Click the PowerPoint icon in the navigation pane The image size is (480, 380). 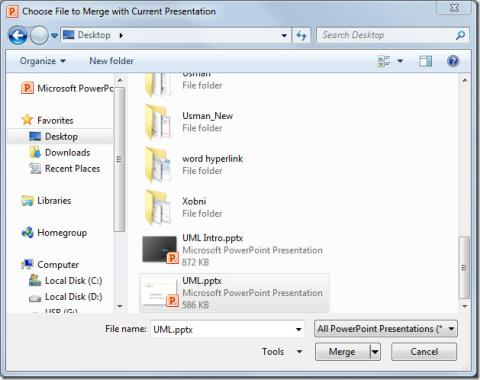27,88
